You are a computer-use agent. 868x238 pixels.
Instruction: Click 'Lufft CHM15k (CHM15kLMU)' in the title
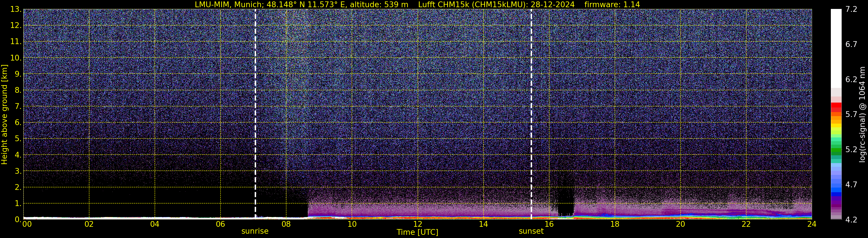pos(473,5)
